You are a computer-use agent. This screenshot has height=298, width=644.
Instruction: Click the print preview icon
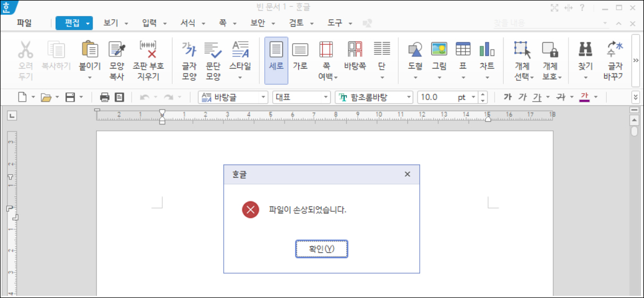[120, 97]
